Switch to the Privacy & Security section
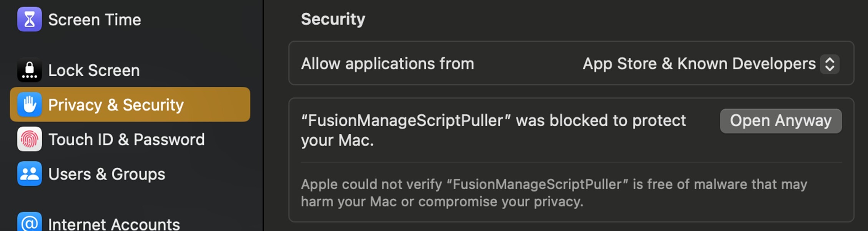868x231 pixels. 115,104
